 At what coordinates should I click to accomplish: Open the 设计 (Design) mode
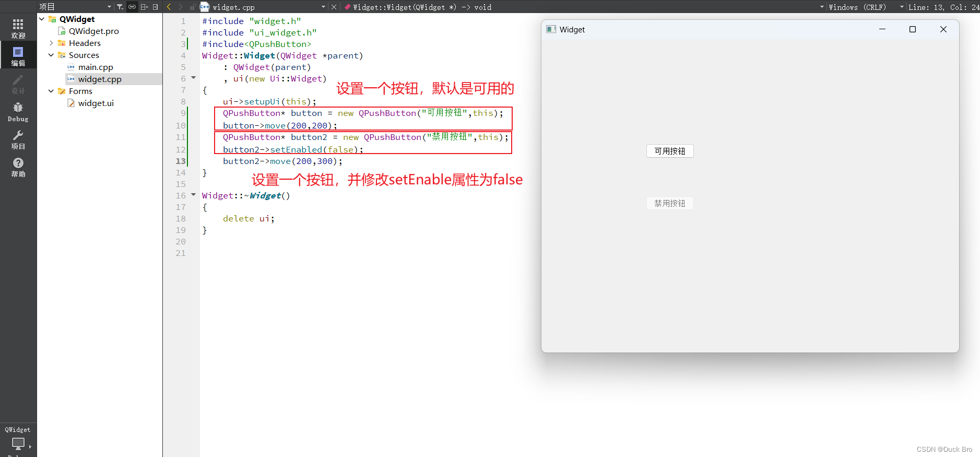(x=18, y=84)
